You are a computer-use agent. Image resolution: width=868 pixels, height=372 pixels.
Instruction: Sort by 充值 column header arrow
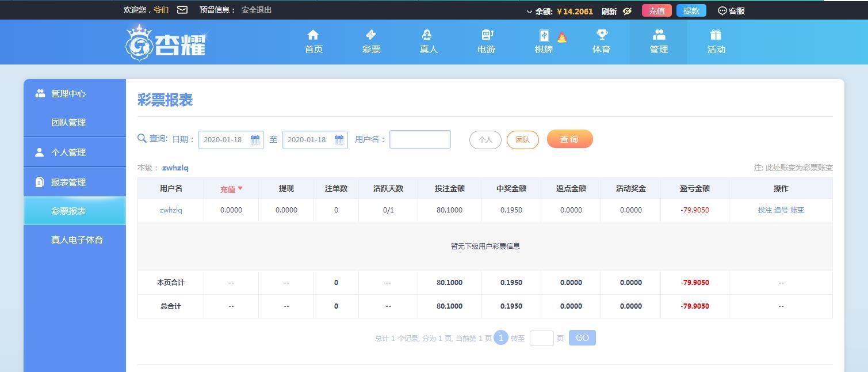tap(240, 188)
